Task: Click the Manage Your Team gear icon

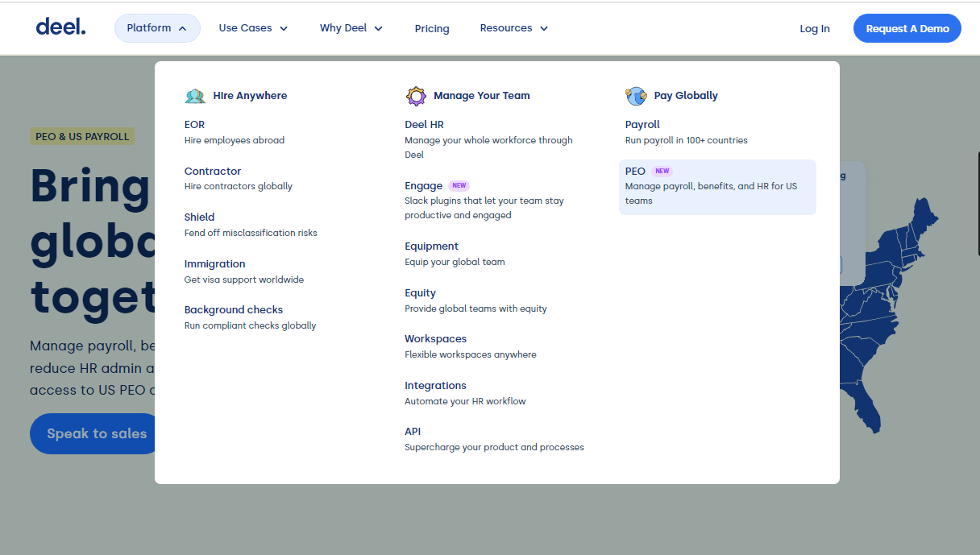Action: point(417,95)
